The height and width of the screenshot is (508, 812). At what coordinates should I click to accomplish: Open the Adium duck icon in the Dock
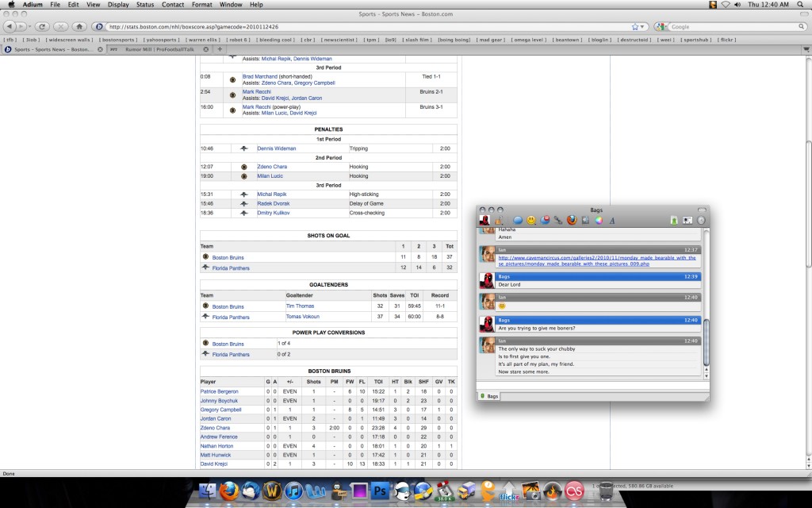(x=337, y=490)
